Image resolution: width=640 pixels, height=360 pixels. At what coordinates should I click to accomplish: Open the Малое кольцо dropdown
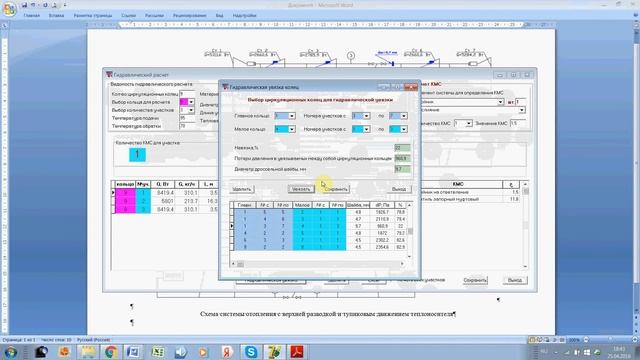pos(291,129)
